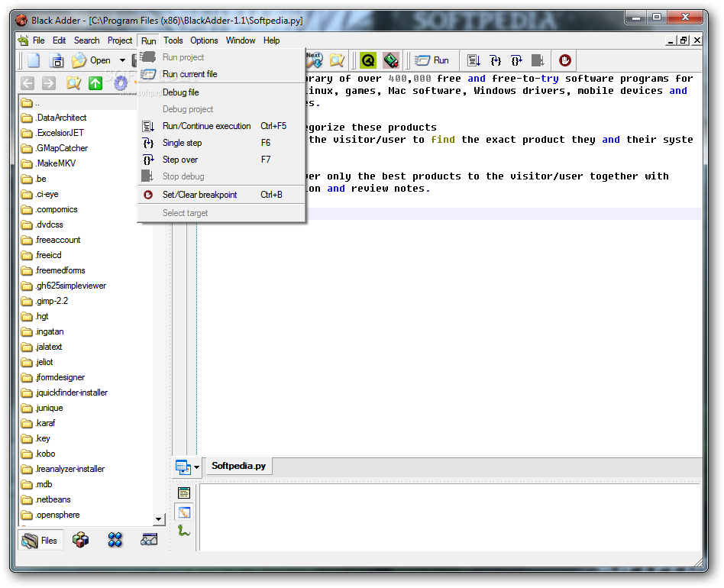Open the File menu
Screen dimensions: 724x588
[x=39, y=40]
